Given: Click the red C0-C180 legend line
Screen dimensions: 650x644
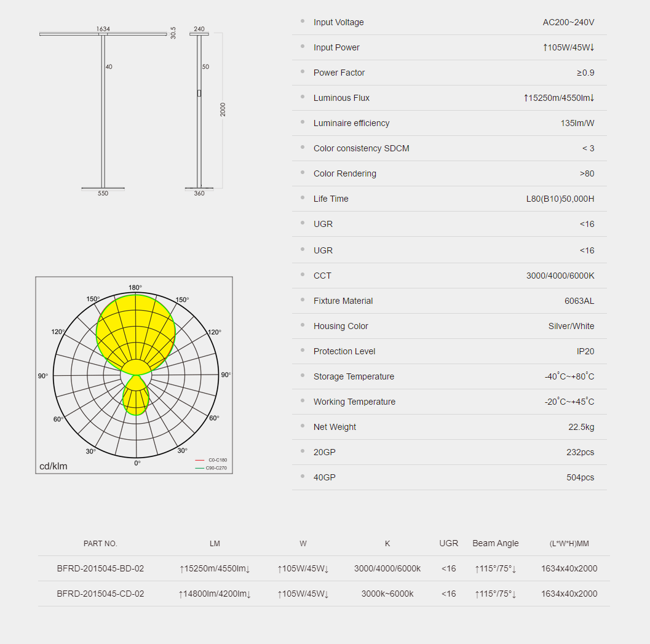Looking at the screenshot, I should pos(199,460).
